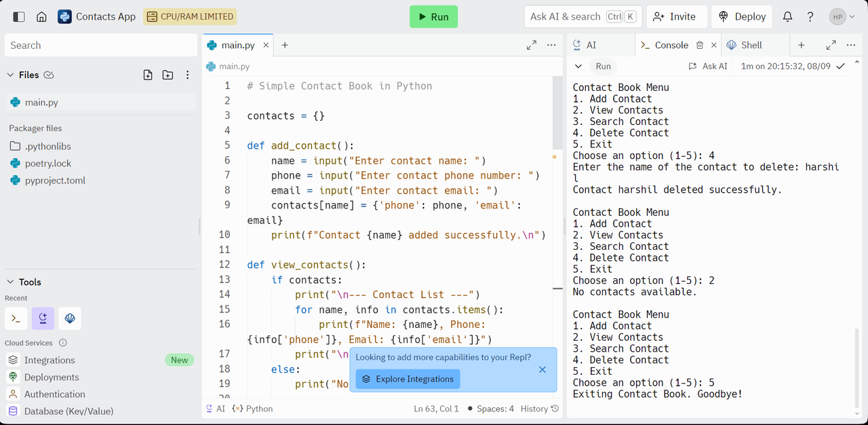Viewport: 868px width, 425px height.
Task: Open the user avatar account dropdown
Action: click(842, 16)
